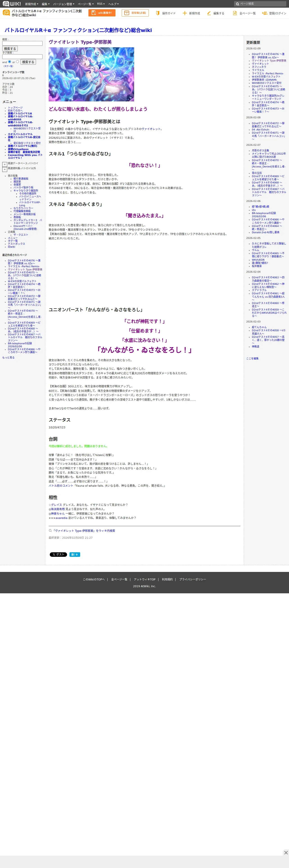Click the 新規作成 plus icon
Screen dimensions: 289x868
pos(184,13)
